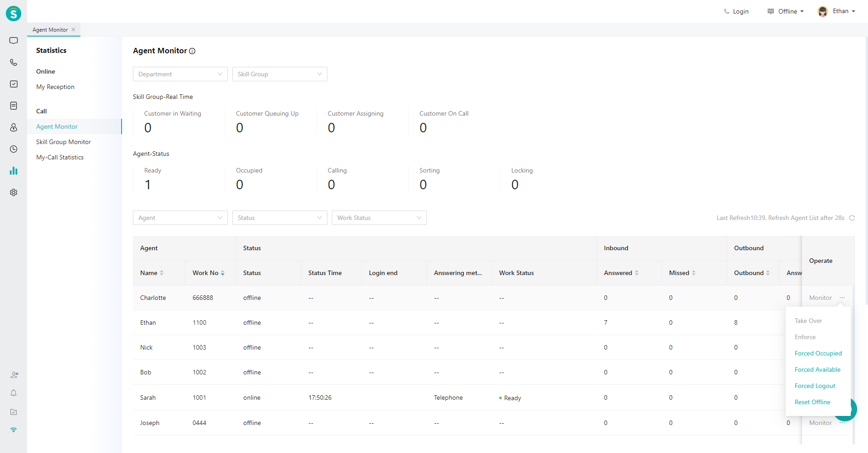Viewport: 868px width, 453px height.
Task: Click Monitor for Joseph
Action: (x=820, y=423)
